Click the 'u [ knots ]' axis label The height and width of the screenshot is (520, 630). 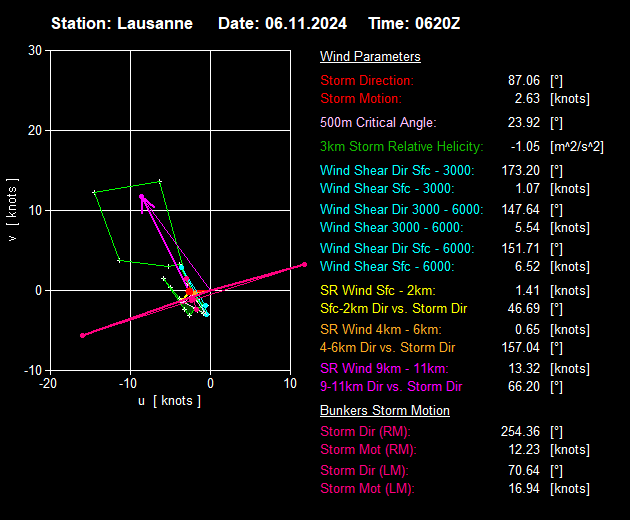[169, 401]
